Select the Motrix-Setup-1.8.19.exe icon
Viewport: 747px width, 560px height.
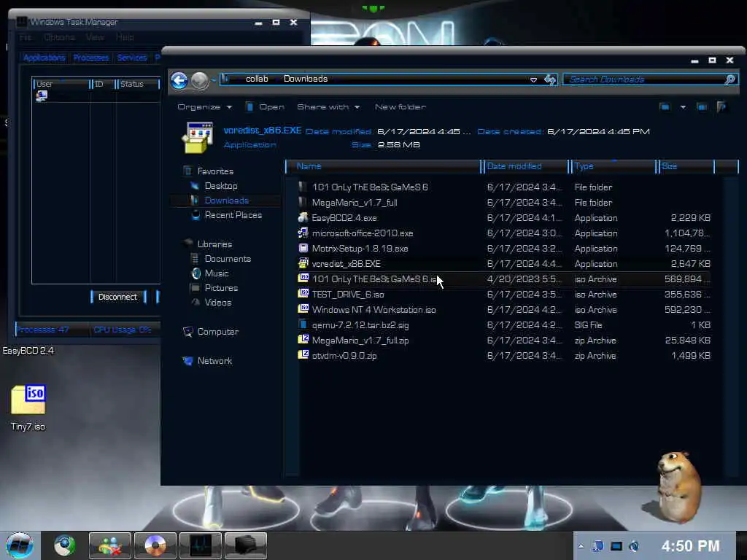pos(303,248)
